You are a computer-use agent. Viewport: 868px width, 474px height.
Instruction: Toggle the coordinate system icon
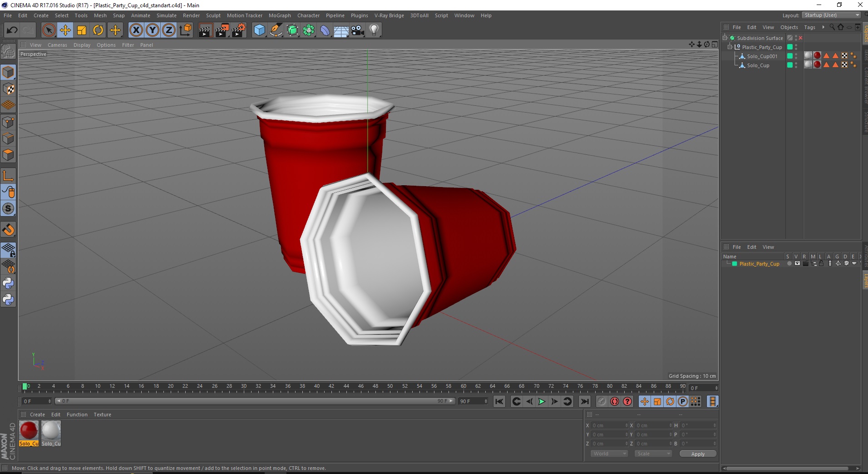[x=185, y=30]
